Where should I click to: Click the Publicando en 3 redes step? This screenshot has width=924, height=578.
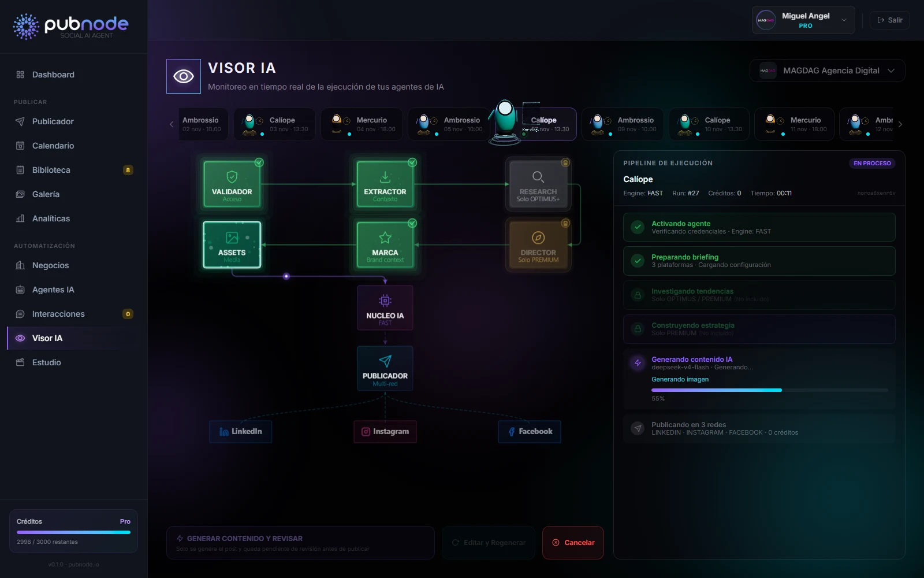(759, 428)
